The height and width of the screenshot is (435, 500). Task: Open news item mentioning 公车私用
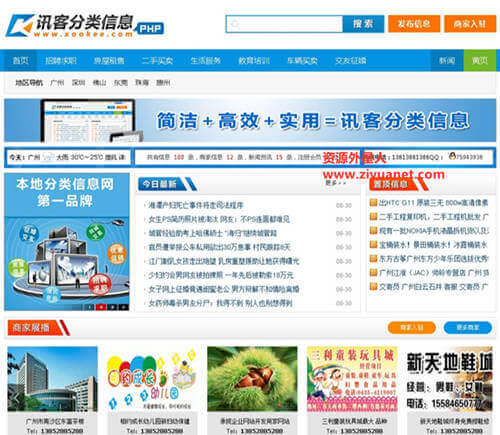pos(219,247)
